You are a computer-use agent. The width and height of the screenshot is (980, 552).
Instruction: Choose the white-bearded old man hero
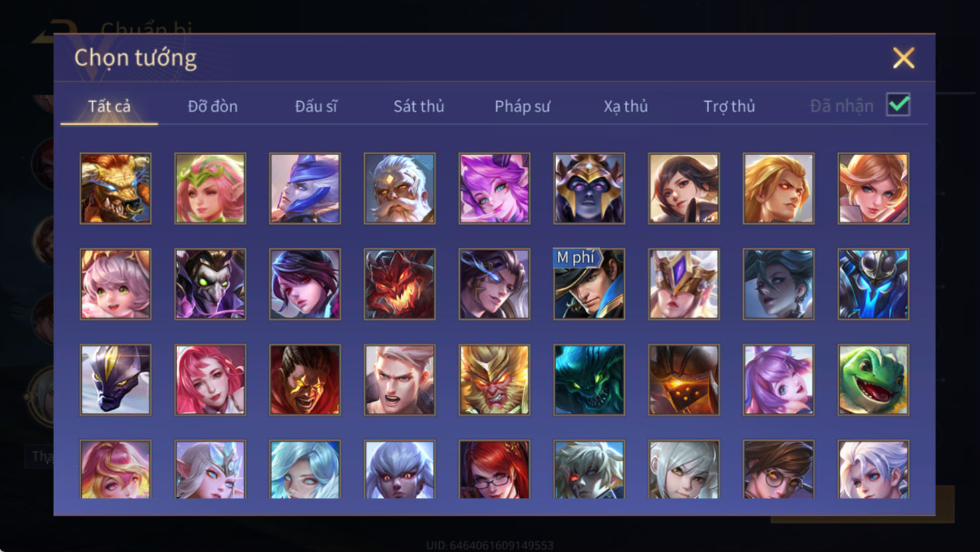pyautogui.click(x=400, y=188)
